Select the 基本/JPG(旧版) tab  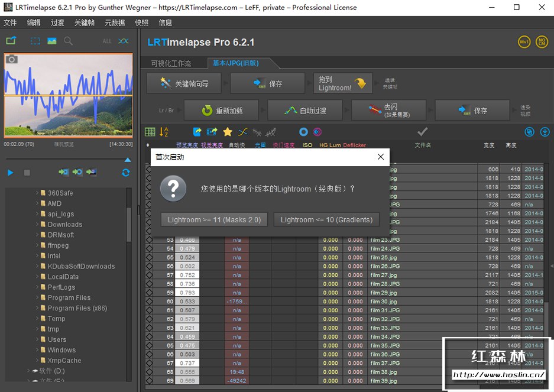[x=236, y=63]
